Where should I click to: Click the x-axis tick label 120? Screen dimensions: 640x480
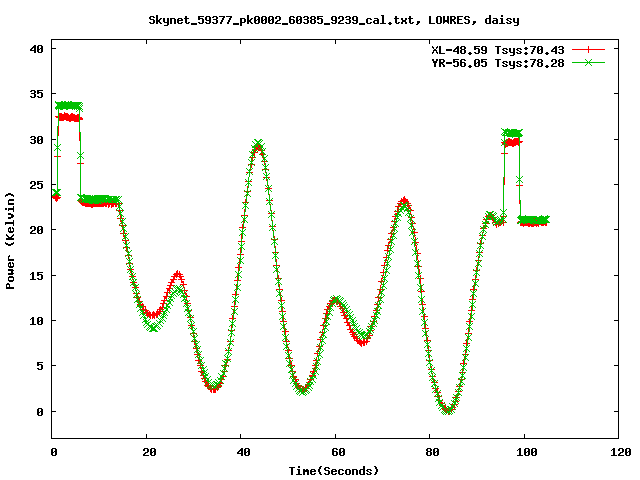[x=621, y=452]
